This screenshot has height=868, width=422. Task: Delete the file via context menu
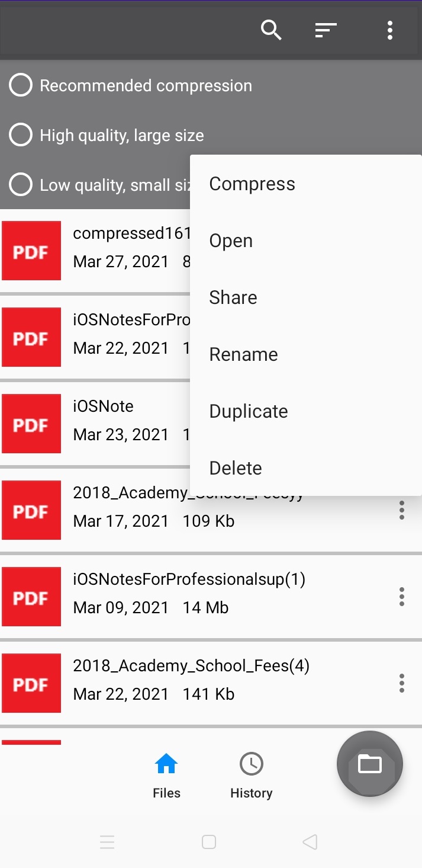coord(236,468)
